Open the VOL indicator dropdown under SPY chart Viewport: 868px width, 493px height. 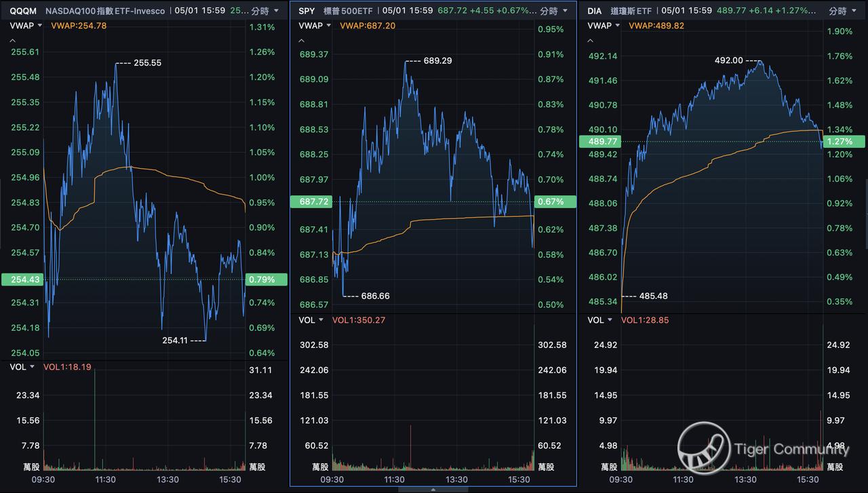click(x=311, y=320)
